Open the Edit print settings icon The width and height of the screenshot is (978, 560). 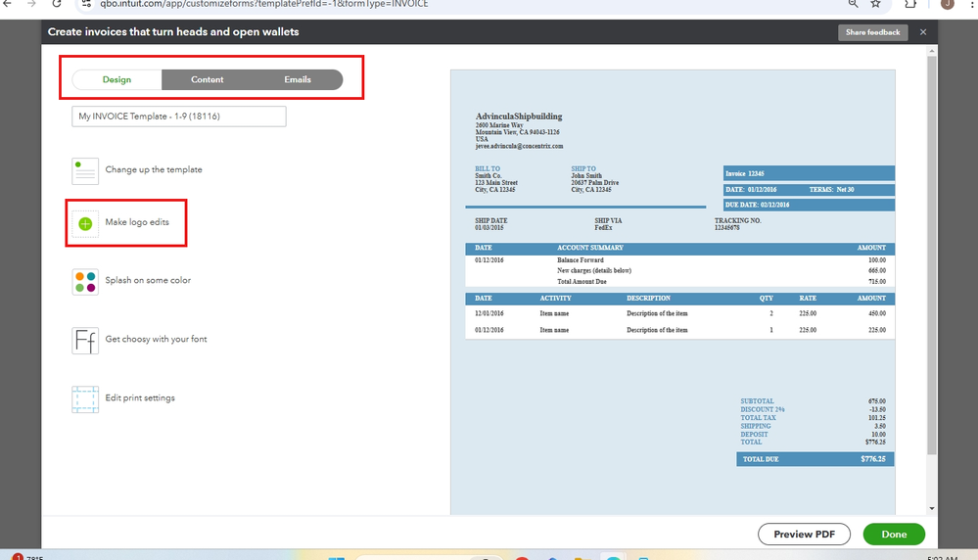(85, 399)
